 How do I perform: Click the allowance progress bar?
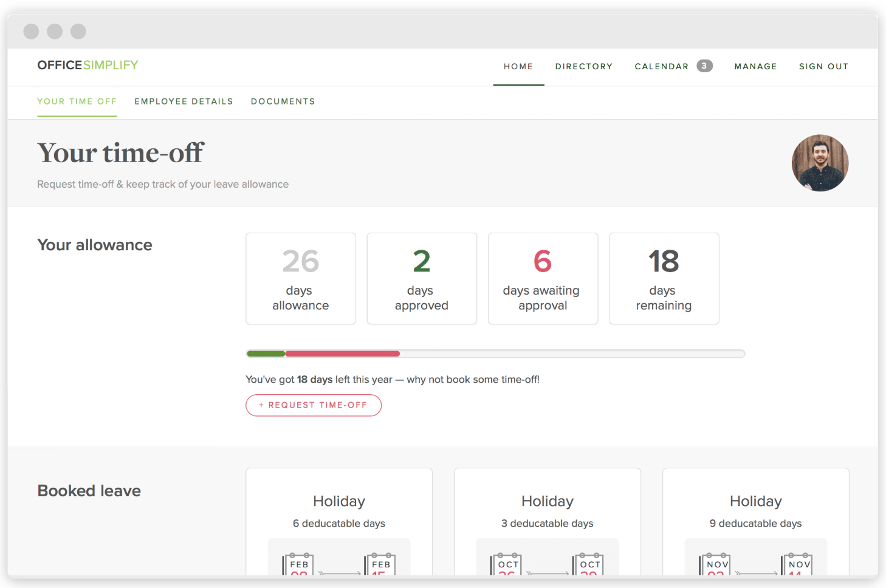tap(495, 353)
